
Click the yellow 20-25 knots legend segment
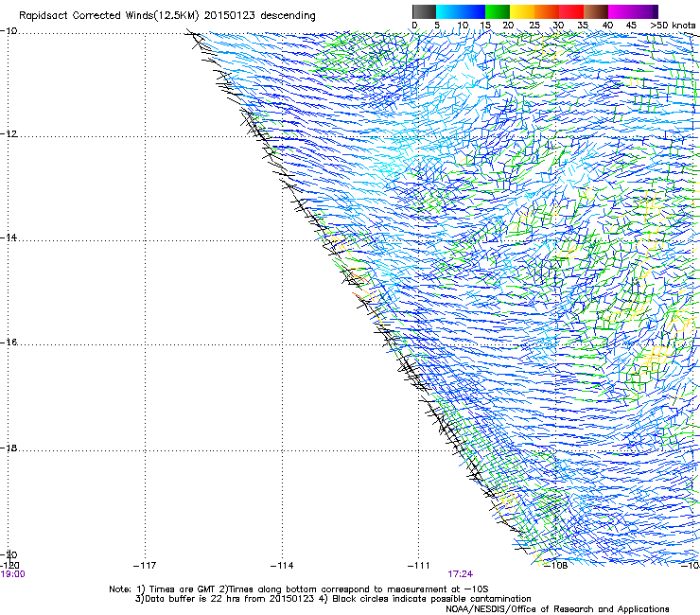pyautogui.click(x=522, y=11)
